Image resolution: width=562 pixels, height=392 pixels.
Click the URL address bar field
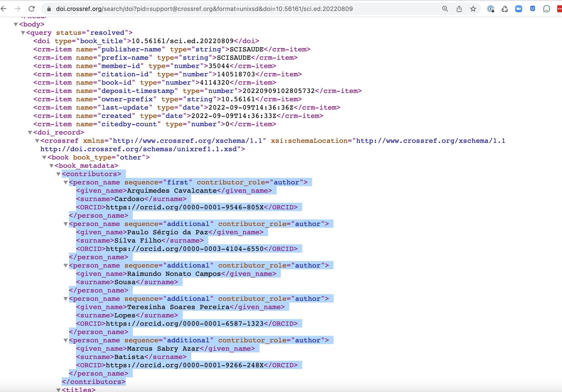[234, 9]
